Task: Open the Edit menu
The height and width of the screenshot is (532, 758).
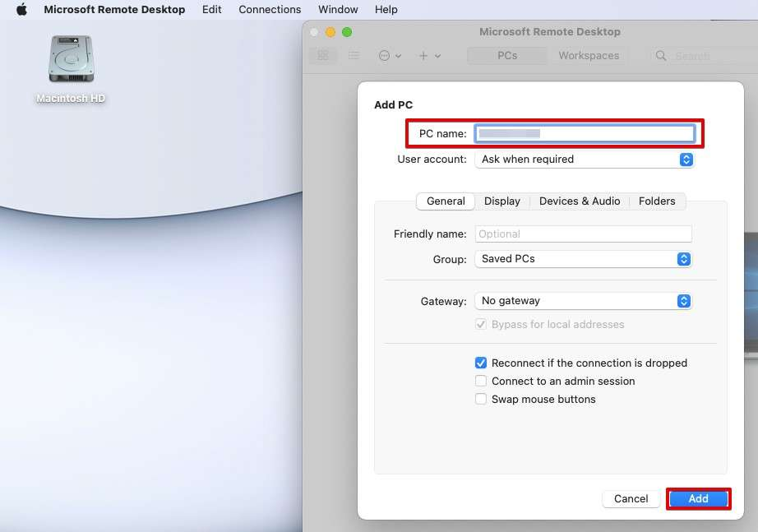Action: pyautogui.click(x=212, y=9)
